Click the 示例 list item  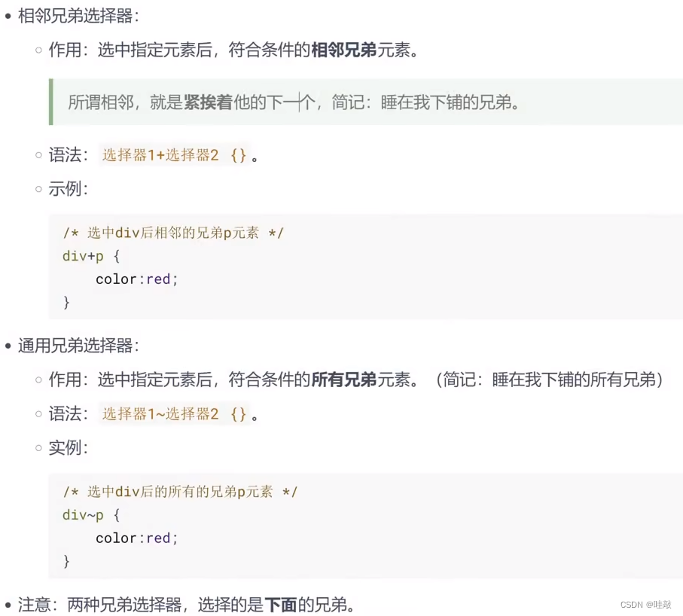coord(66,190)
